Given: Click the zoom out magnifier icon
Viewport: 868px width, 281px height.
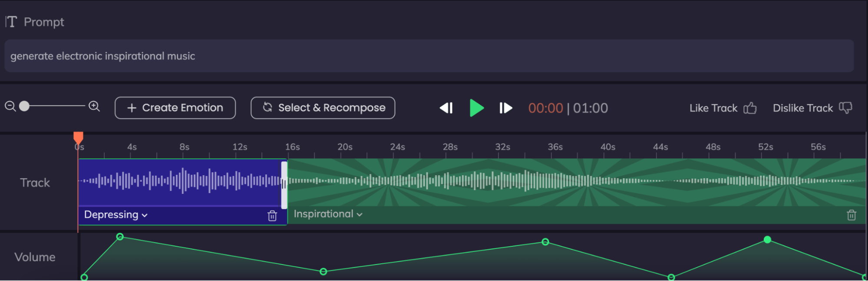Looking at the screenshot, I should [x=10, y=106].
